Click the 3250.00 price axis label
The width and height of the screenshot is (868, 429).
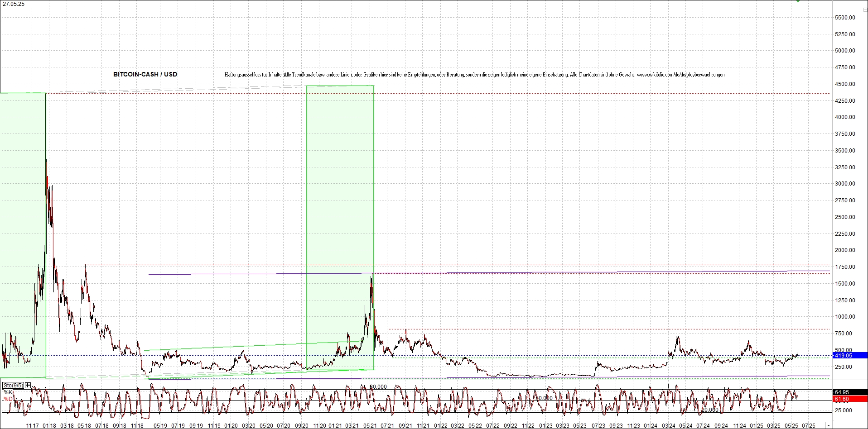(x=845, y=167)
